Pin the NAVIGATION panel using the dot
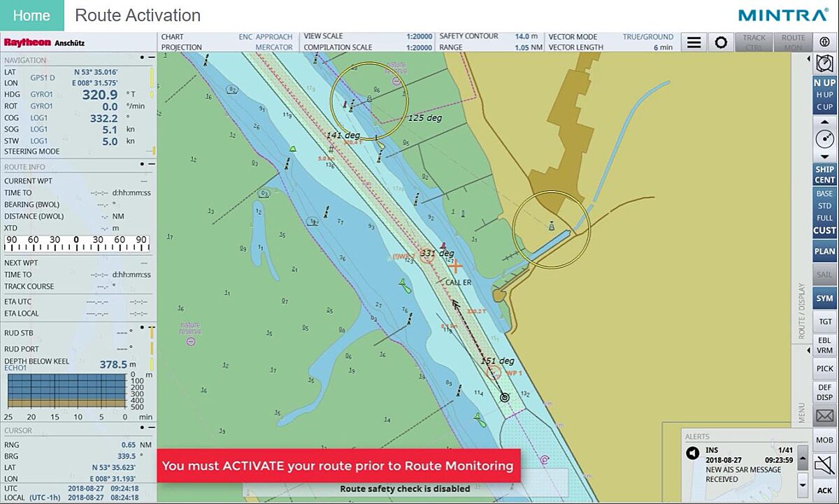 point(142,57)
